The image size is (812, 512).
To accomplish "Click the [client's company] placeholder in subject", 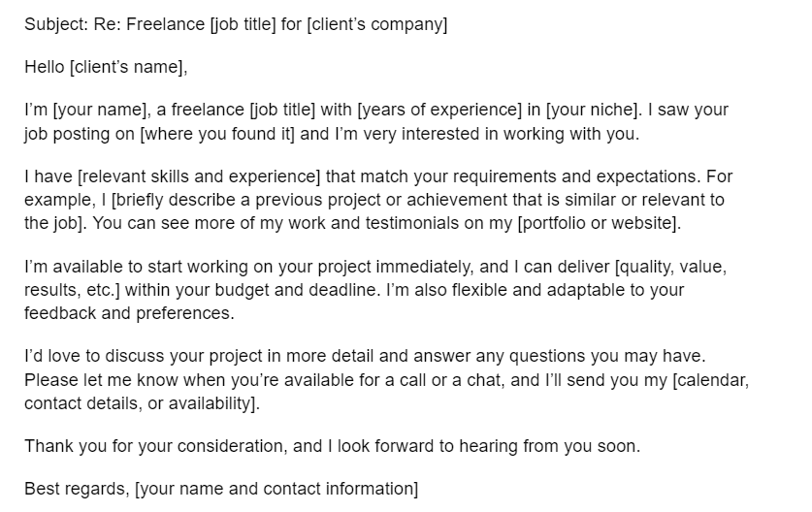I will [377, 24].
